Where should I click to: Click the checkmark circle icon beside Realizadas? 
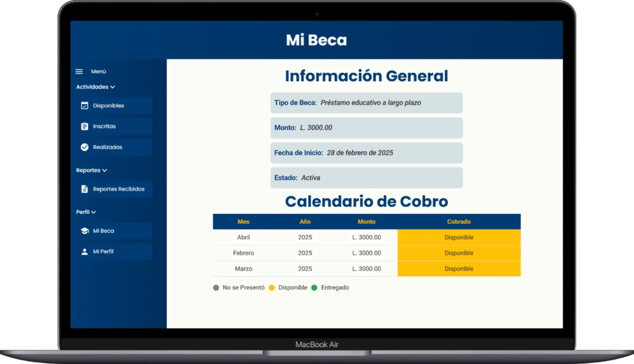[x=85, y=147]
